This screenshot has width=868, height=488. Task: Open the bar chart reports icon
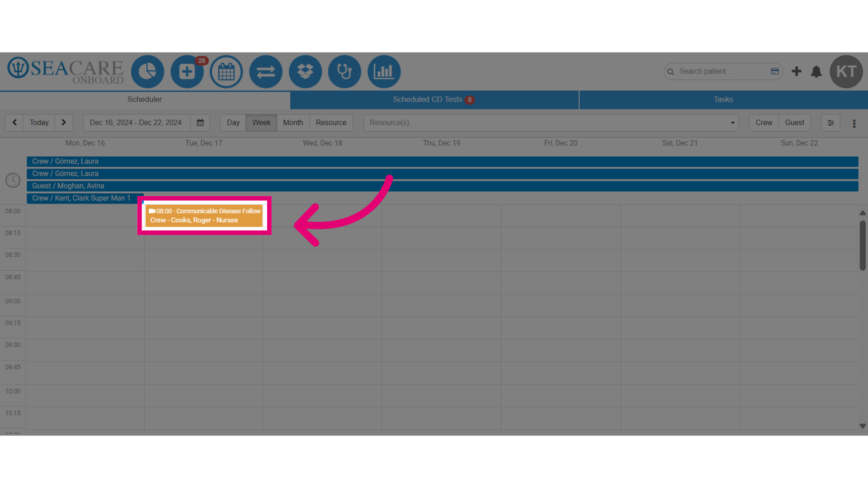coord(384,71)
